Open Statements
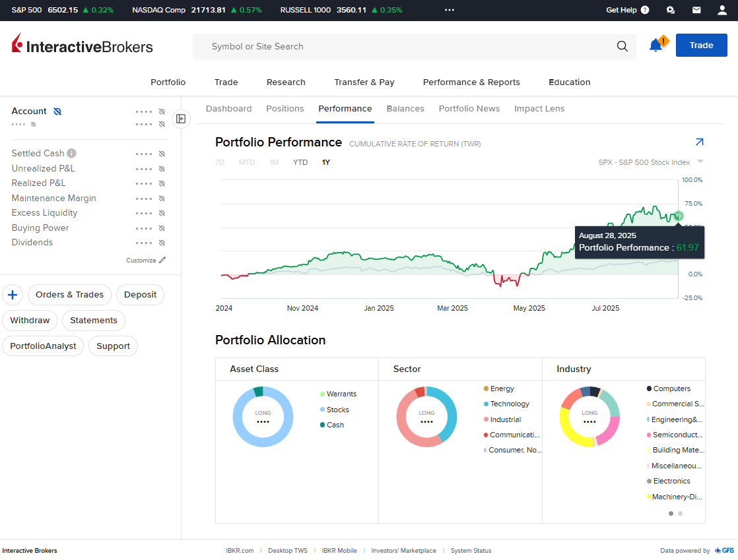 94,321
